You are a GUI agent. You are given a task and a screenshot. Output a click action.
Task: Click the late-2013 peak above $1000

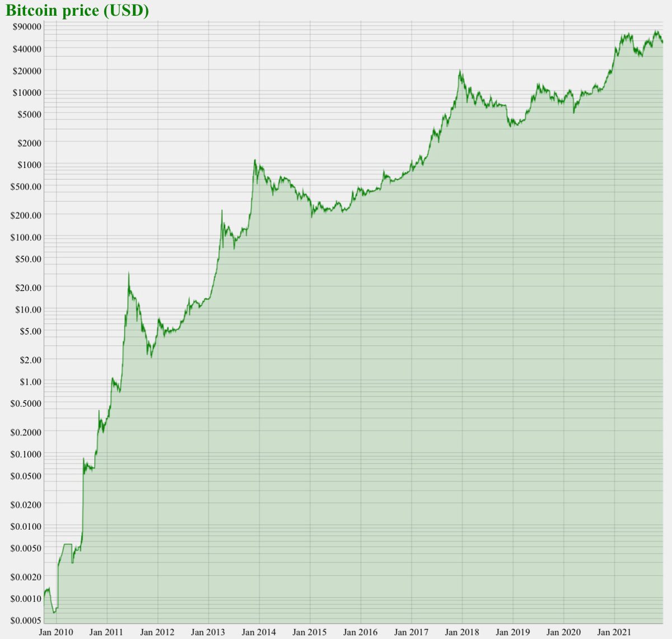(255, 161)
